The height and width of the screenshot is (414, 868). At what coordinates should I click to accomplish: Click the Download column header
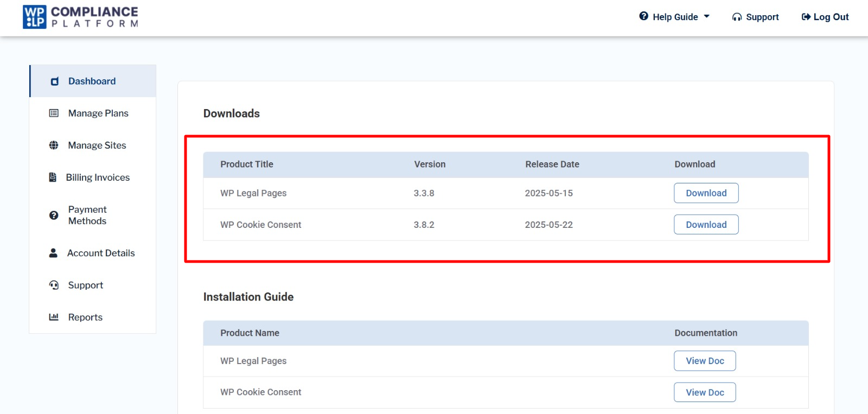coord(695,164)
